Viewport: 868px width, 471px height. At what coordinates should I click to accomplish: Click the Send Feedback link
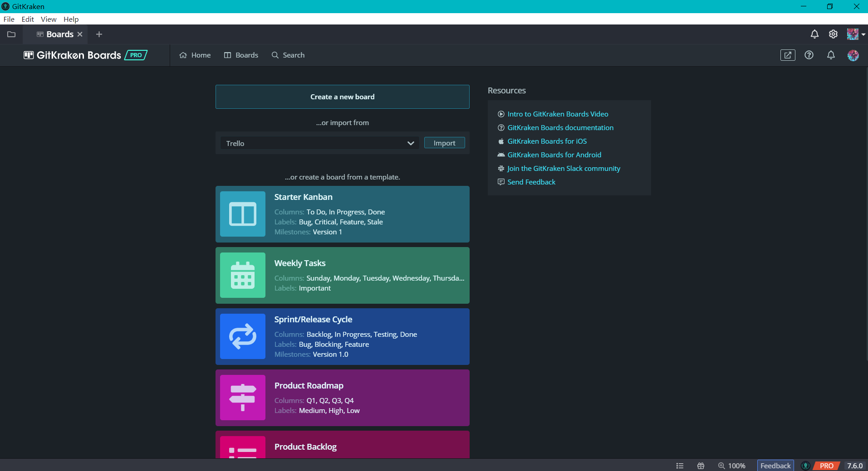pos(531,182)
